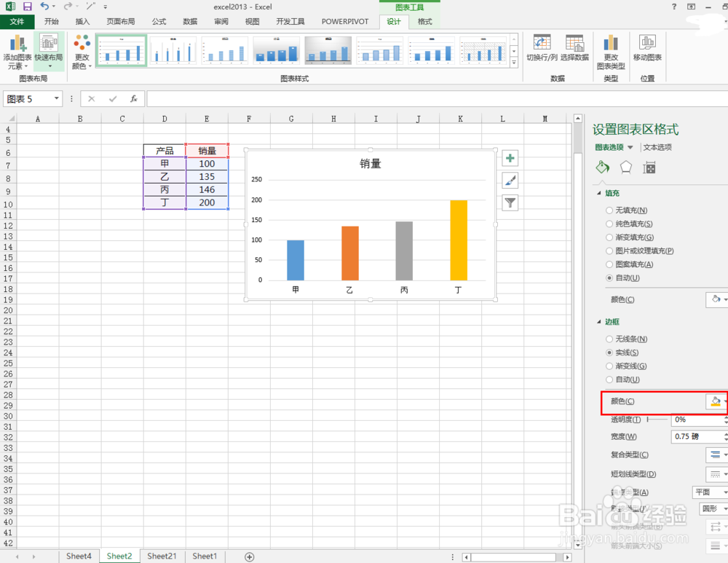Open the highlighted border 颜色 picker
This screenshot has width=728, height=563.
(x=716, y=401)
